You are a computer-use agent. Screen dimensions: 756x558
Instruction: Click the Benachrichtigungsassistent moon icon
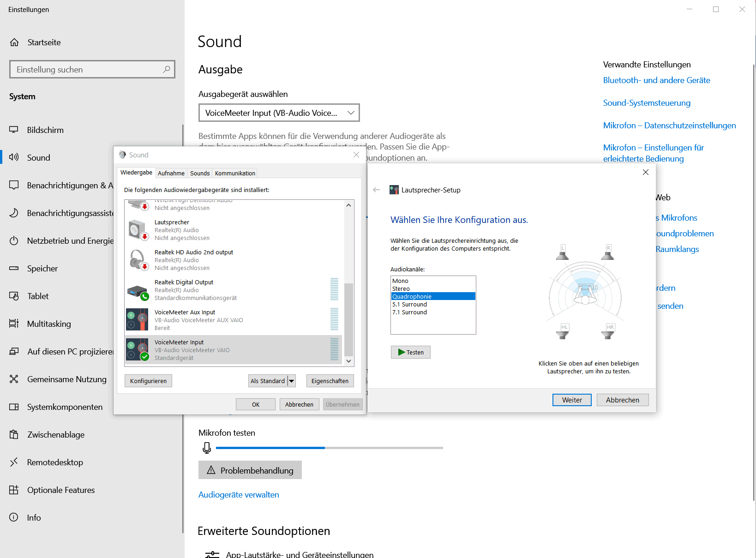coord(14,213)
